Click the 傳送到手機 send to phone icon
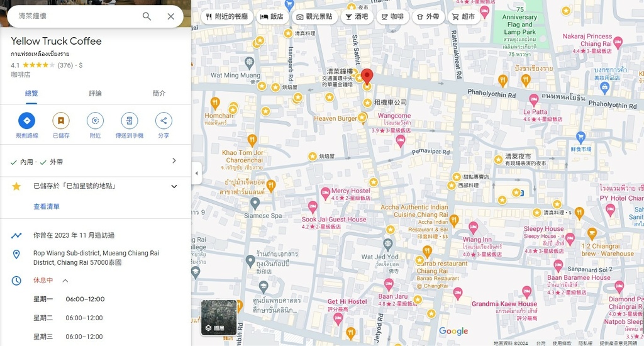The image size is (644, 346). 130,120
